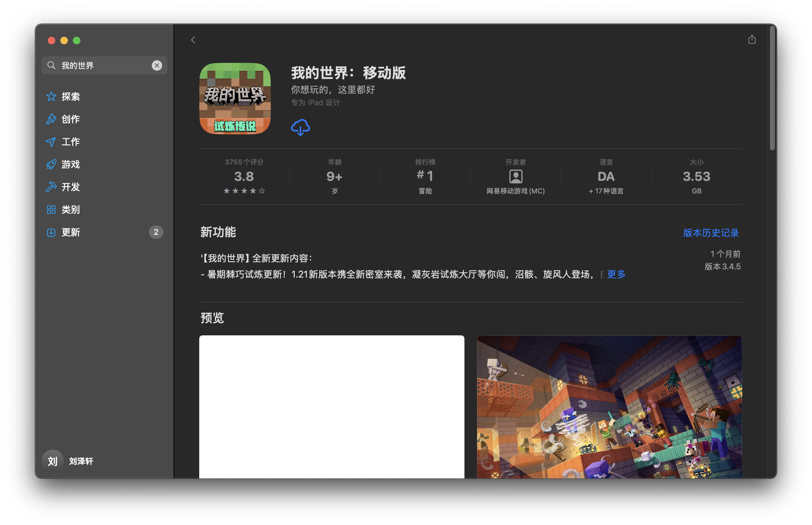Go to the 游戏 (Games) section

pos(70,164)
